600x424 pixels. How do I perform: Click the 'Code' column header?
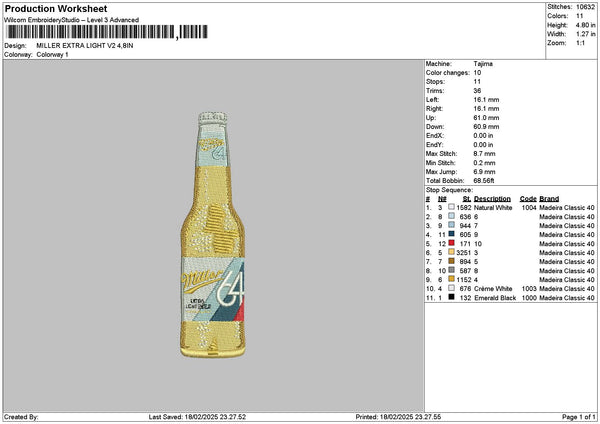[528, 199]
